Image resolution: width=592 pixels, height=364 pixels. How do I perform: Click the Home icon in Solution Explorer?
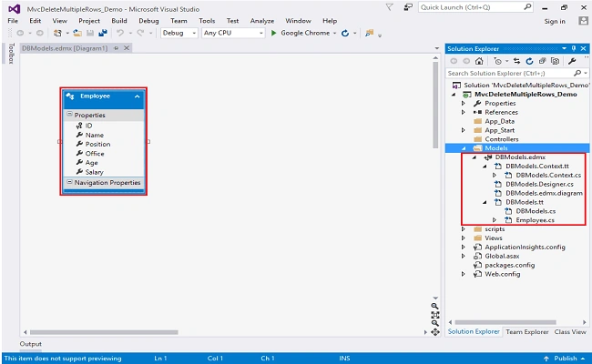click(x=479, y=61)
